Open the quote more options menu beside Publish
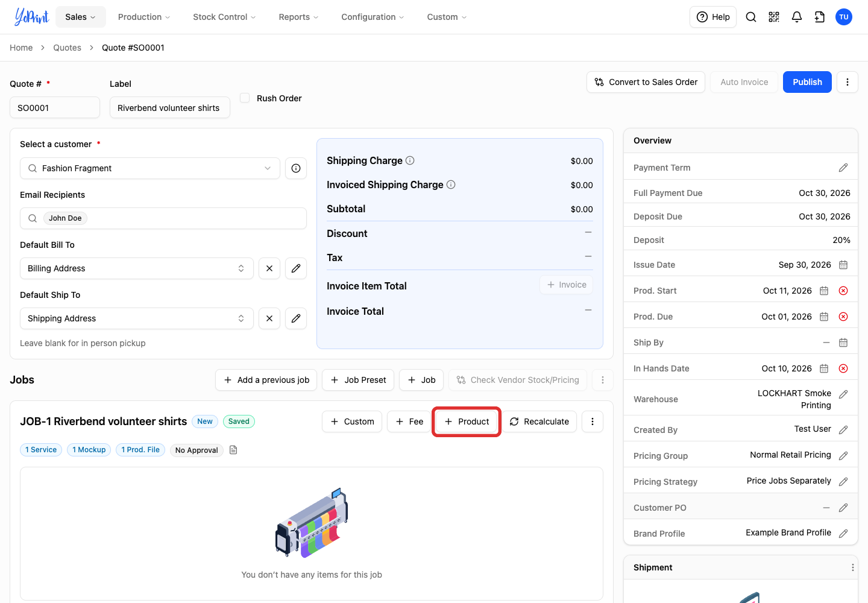 pyautogui.click(x=848, y=82)
